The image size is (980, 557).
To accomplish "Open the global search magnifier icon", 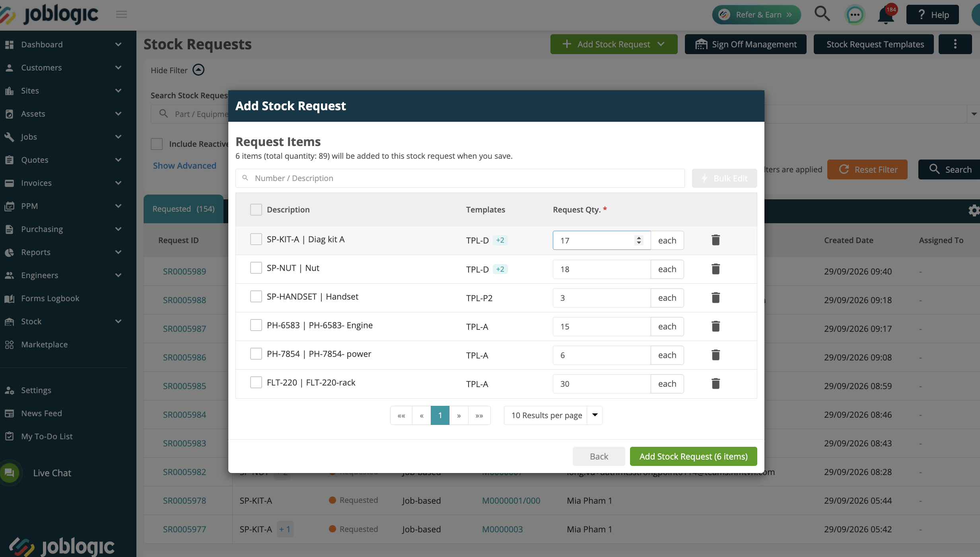I will [822, 14].
